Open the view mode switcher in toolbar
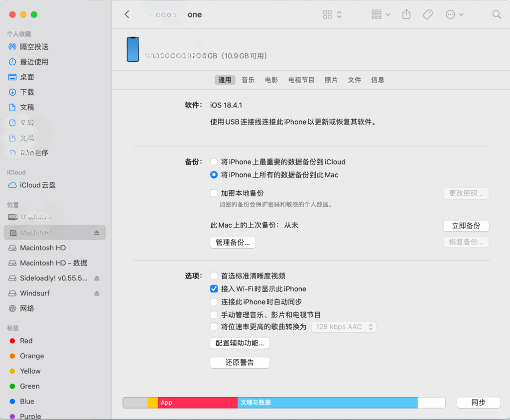This screenshot has height=420, width=510. (x=332, y=14)
